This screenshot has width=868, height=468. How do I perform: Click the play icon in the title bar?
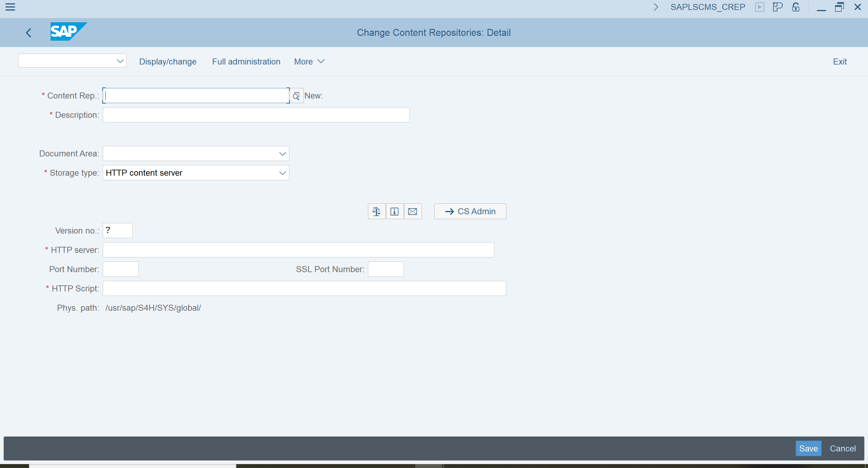click(x=760, y=7)
